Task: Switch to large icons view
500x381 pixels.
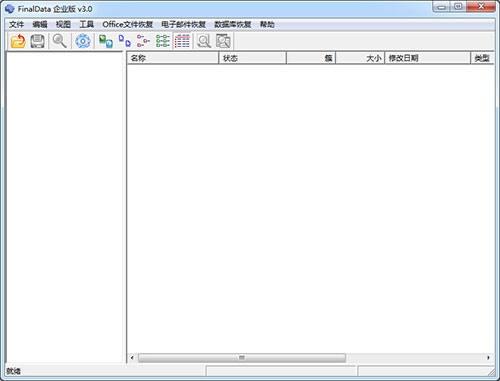Action: click(106, 41)
